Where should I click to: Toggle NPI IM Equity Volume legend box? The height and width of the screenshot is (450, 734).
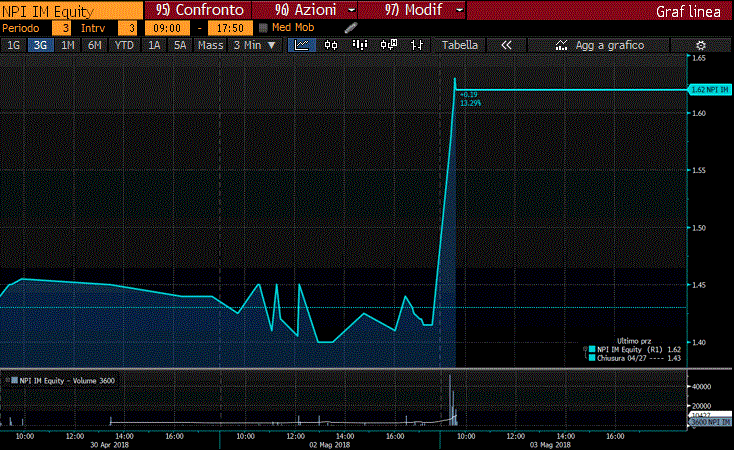pos(13,381)
